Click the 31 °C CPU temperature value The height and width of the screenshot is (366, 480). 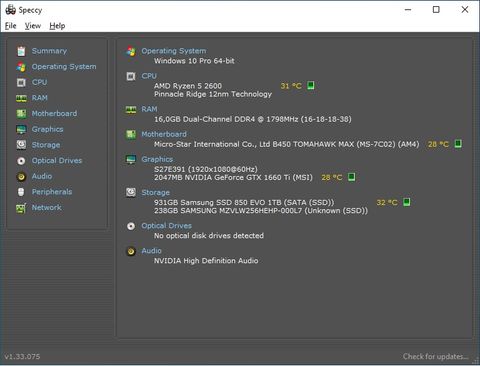[291, 86]
